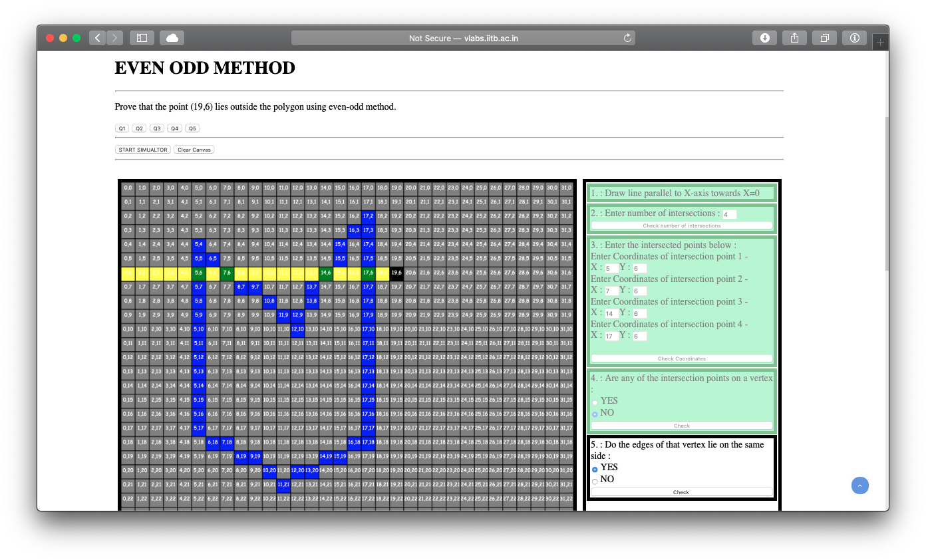The image size is (926, 560).
Task: Click the Safari address bar
Action: coord(463,38)
